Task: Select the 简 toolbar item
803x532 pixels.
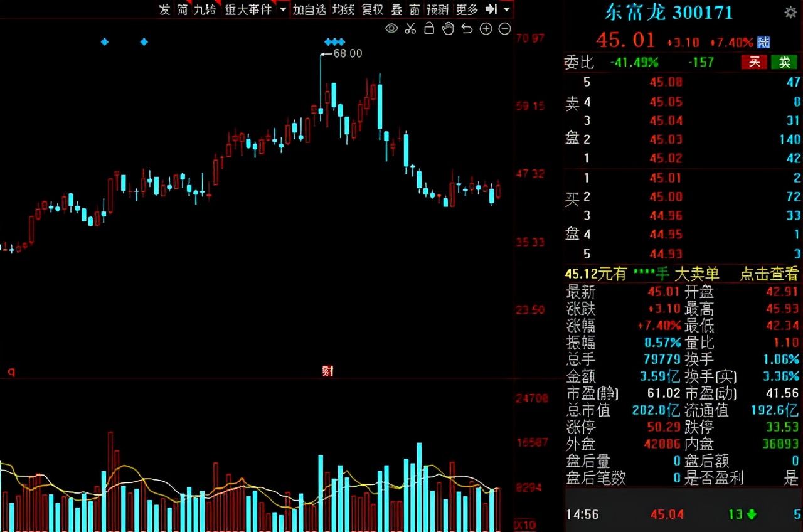Action: (182, 9)
